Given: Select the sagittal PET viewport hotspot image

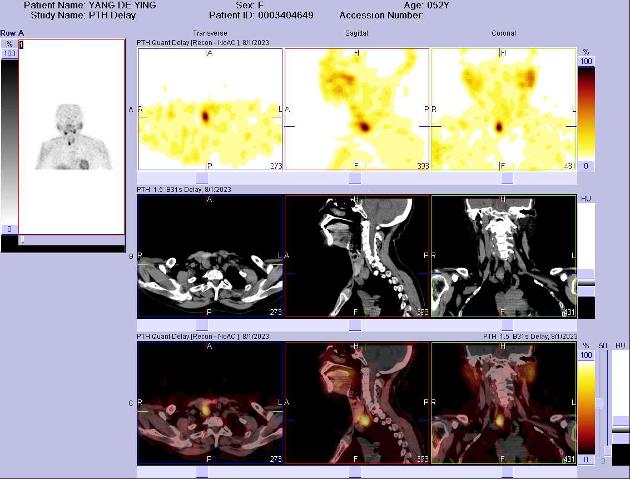Looking at the screenshot, I should [356, 109].
